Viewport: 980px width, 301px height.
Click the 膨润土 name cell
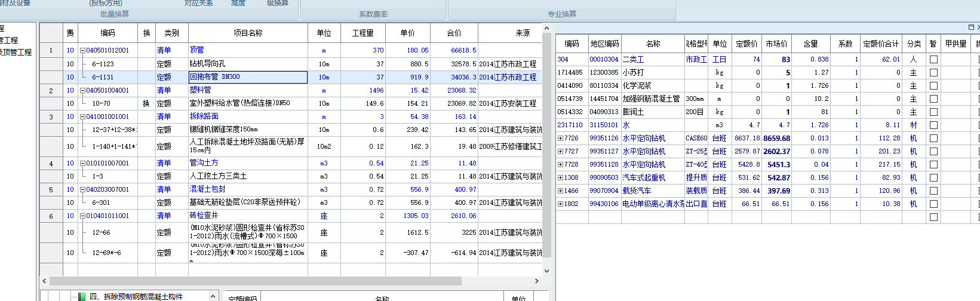653,112
